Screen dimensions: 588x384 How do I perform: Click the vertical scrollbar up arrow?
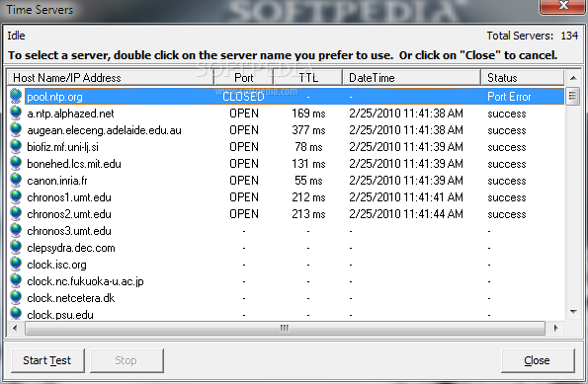pos(573,78)
